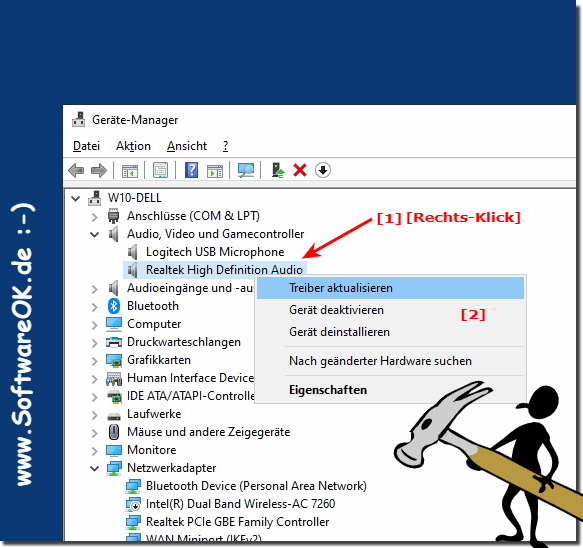Choose Gerät deaktivieren from context menu

[x=390, y=310]
